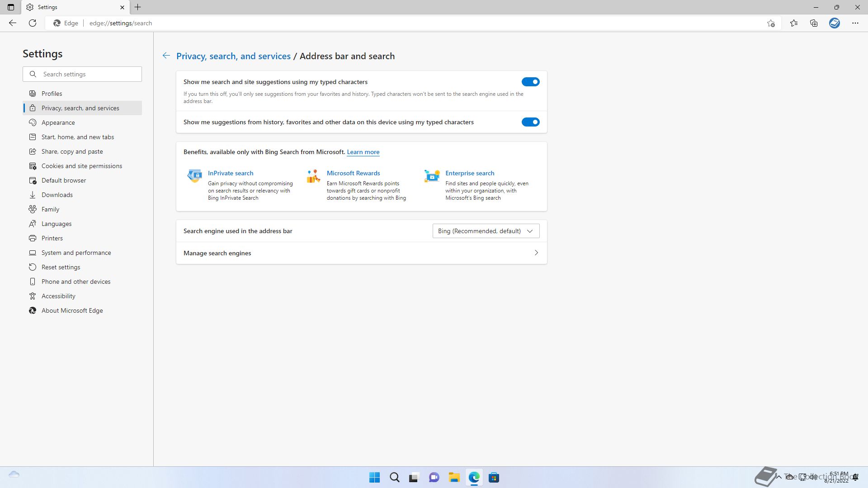
Task: Open tab actions menu icon
Action: (11, 7)
